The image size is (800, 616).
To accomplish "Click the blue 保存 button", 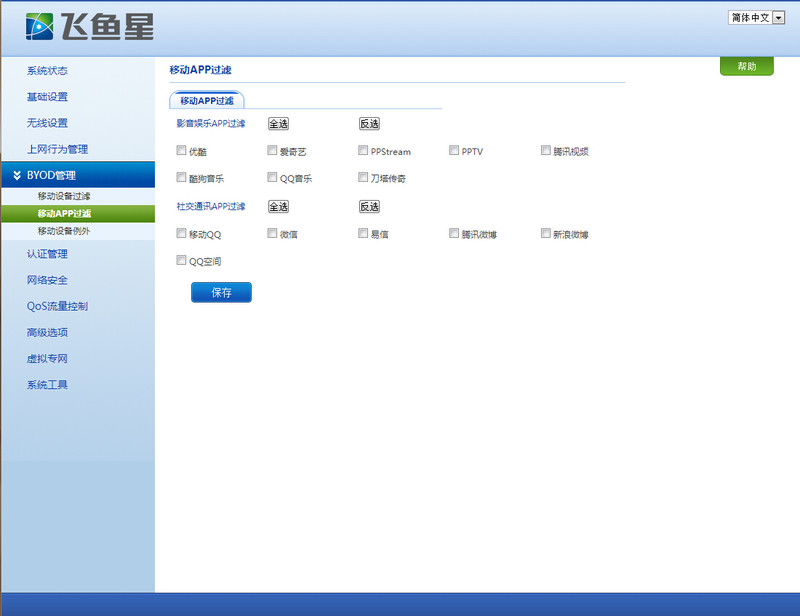I will coord(221,292).
